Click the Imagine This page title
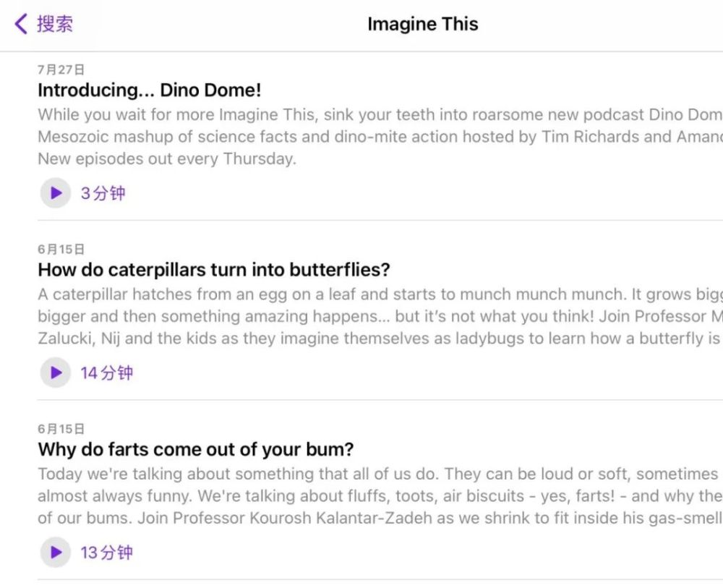This screenshot has height=588, width=723. 422,24
